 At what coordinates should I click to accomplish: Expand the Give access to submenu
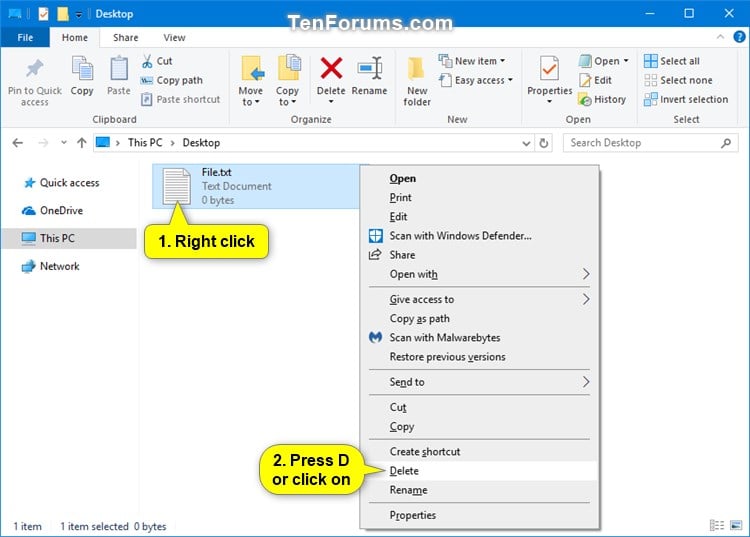[479, 299]
